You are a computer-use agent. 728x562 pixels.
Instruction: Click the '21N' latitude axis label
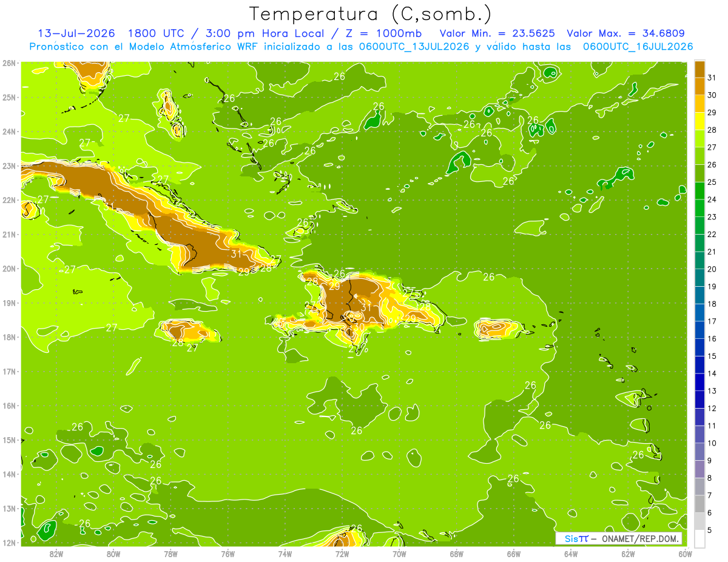tap(9, 234)
